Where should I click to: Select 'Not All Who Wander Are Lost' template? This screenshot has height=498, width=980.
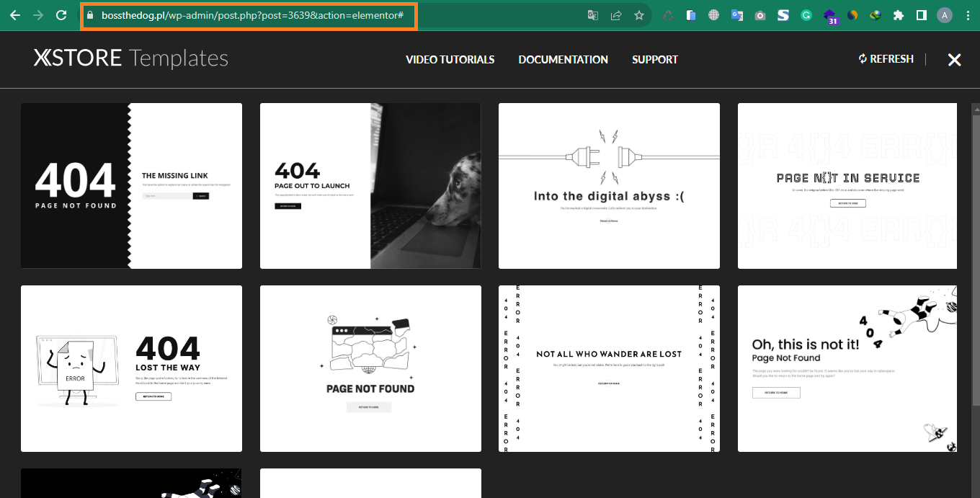[x=609, y=368]
